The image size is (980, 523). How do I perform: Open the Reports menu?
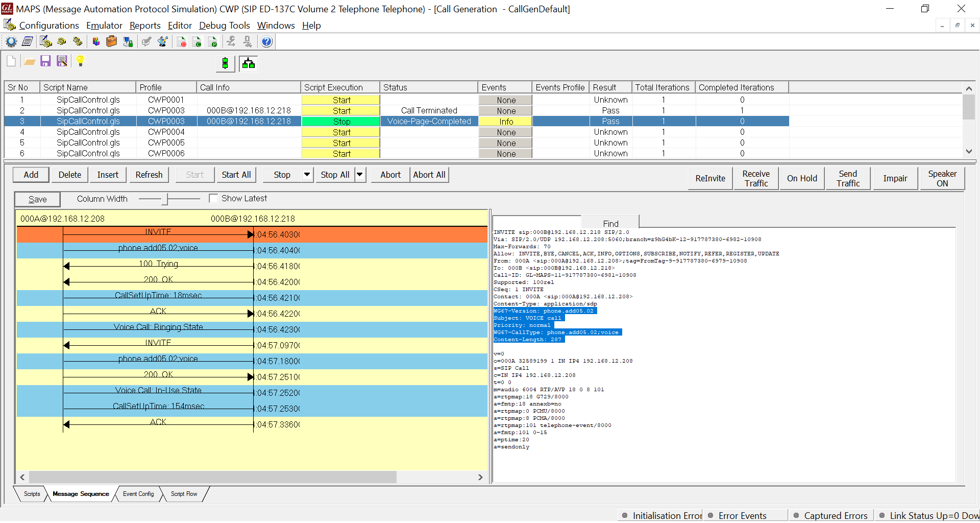coord(145,26)
